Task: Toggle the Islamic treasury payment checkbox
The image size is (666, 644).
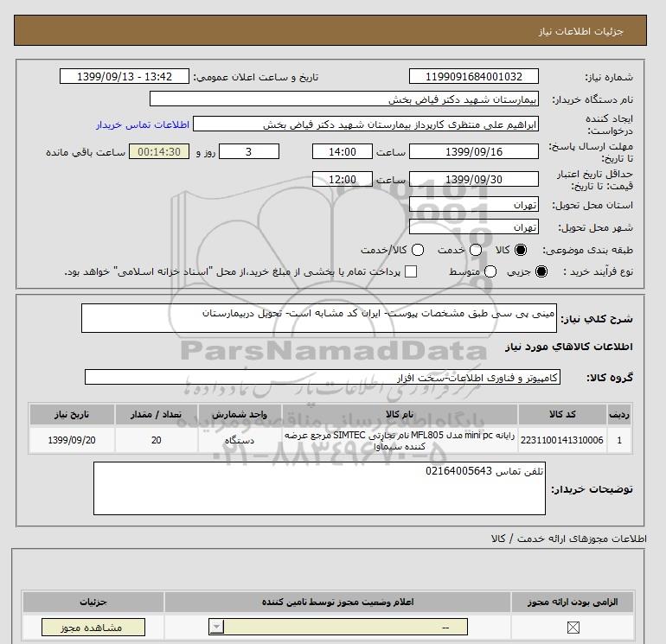Action: (x=411, y=271)
